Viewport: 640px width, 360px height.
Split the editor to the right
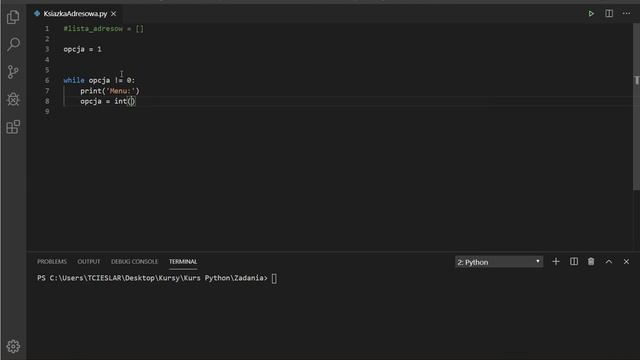point(609,13)
